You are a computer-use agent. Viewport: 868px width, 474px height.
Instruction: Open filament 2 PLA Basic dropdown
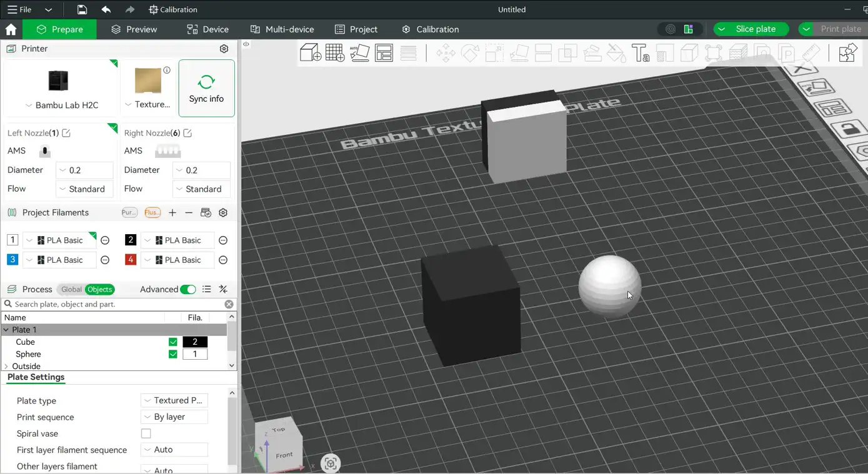tap(177, 240)
